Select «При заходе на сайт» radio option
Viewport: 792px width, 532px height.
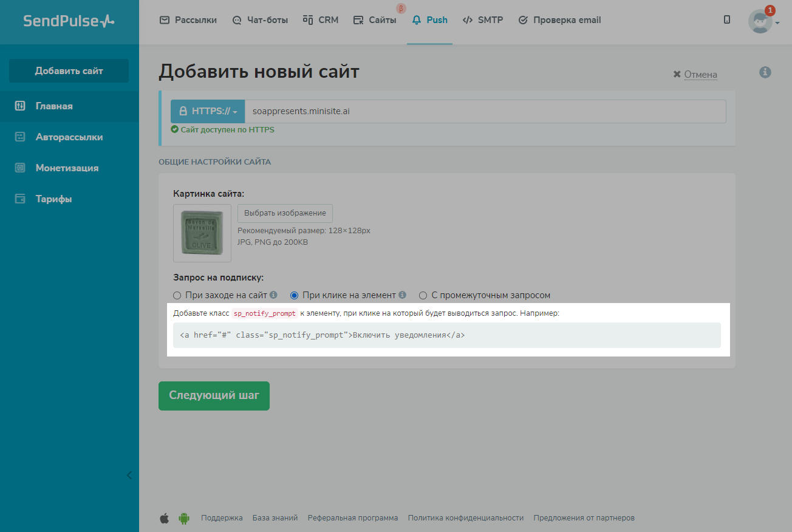click(177, 296)
